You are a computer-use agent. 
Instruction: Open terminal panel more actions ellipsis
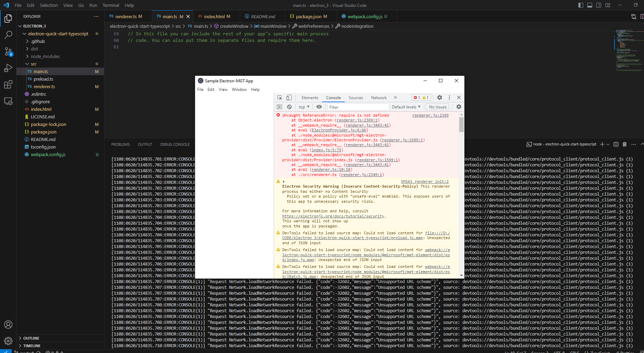click(634, 144)
